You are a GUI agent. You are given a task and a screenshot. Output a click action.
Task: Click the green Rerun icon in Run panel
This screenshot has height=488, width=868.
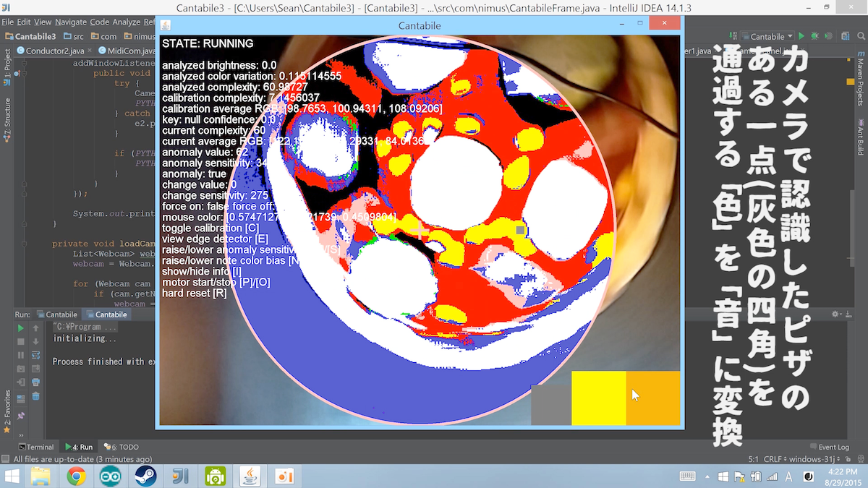point(20,328)
